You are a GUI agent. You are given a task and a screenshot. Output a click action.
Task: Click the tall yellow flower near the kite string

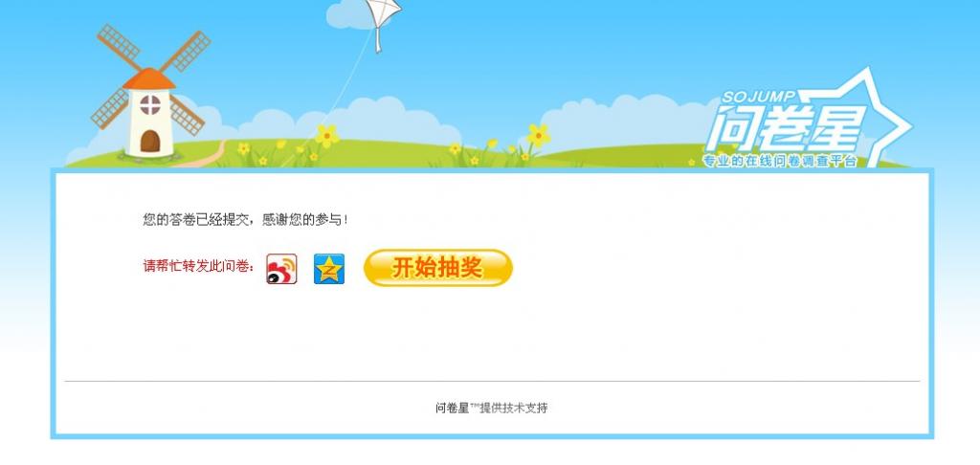pos(327,135)
